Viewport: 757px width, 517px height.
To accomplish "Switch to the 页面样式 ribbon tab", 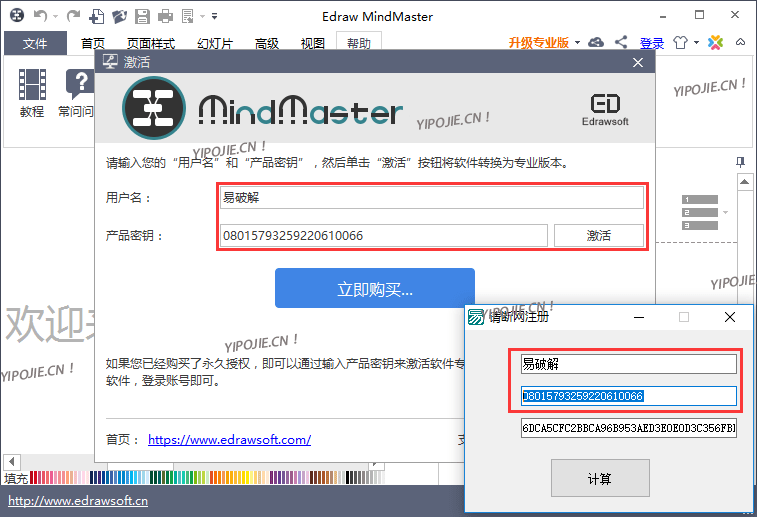I will tap(151, 43).
